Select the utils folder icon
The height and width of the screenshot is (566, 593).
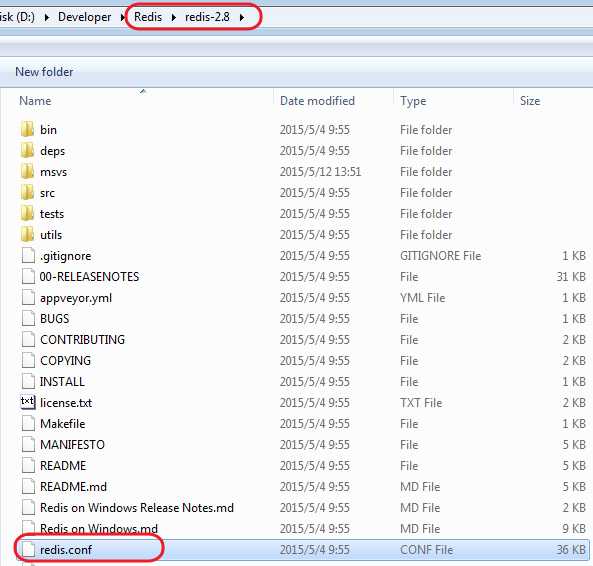28,235
